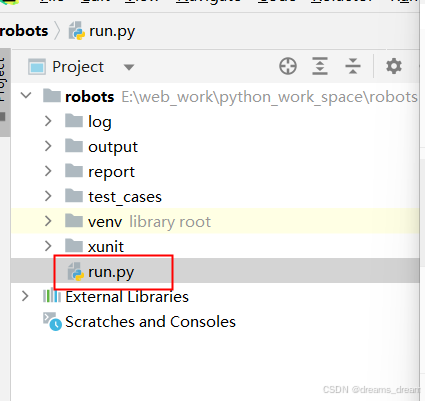Click the log folder icon
425x401 pixels.
click(x=74, y=120)
